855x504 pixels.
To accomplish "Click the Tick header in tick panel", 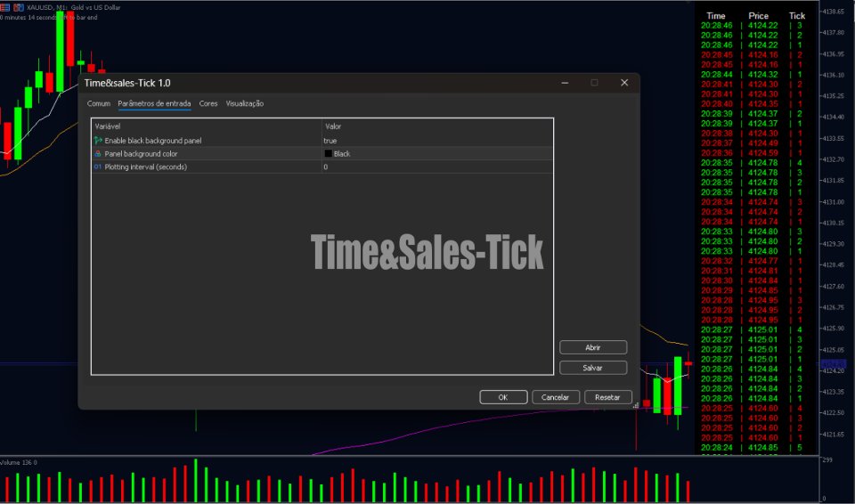I will pos(797,16).
